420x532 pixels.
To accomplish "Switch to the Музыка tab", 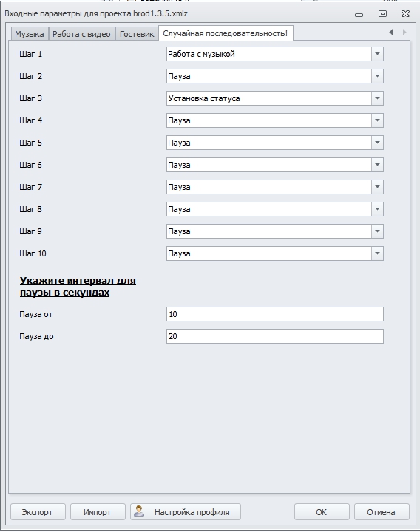I will [30, 34].
